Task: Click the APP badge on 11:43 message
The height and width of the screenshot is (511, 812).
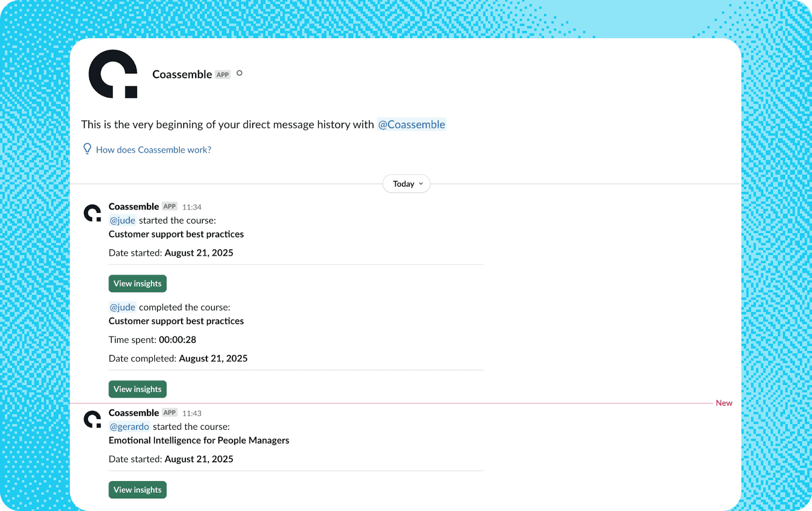Action: (x=170, y=413)
